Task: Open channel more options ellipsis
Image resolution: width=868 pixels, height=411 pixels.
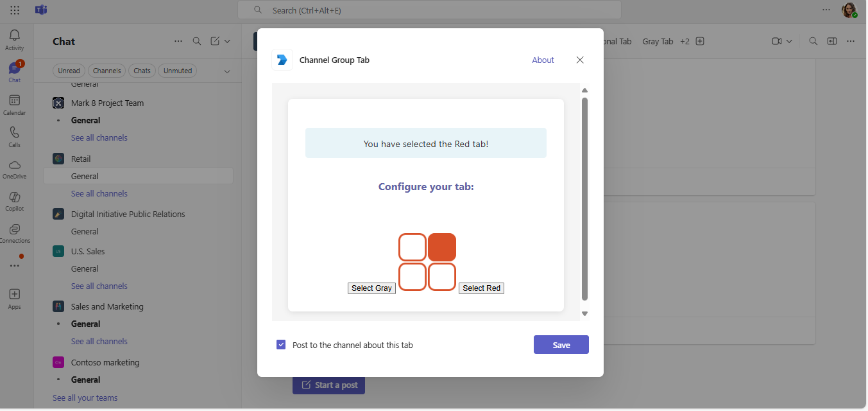Action: tap(851, 41)
